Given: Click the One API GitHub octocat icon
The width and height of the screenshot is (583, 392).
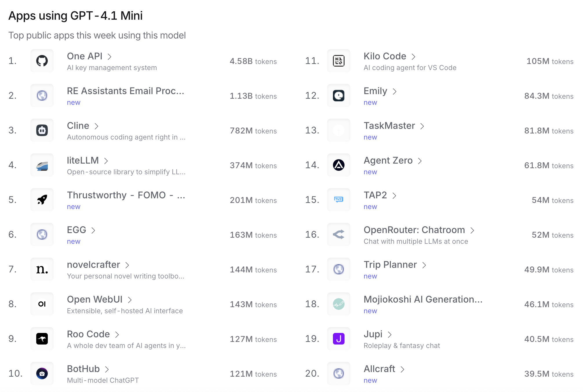Looking at the screenshot, I should (42, 61).
